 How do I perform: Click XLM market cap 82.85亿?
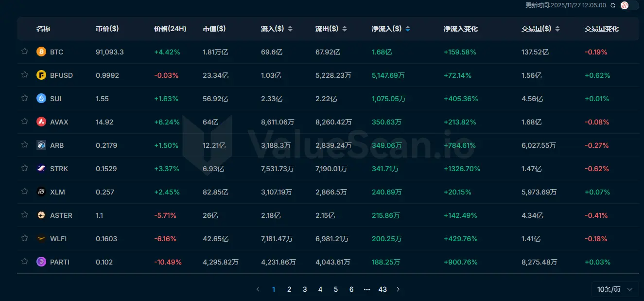pyautogui.click(x=215, y=192)
